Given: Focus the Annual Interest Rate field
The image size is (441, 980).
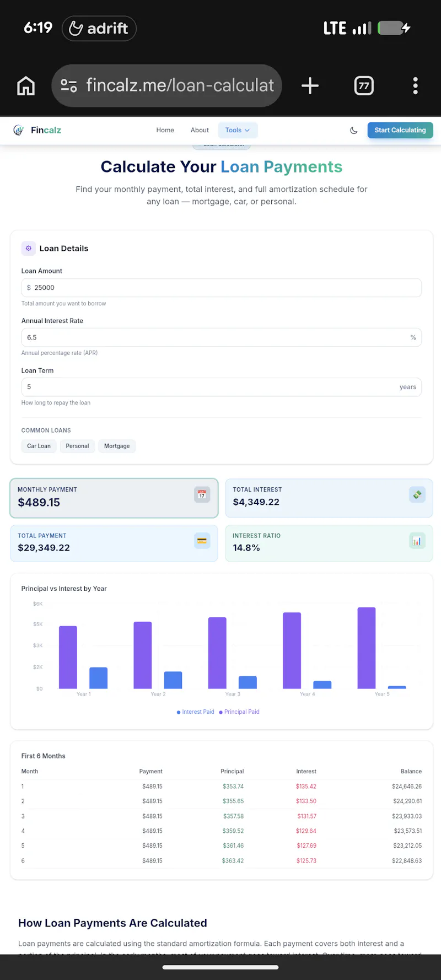Looking at the screenshot, I should coord(222,337).
